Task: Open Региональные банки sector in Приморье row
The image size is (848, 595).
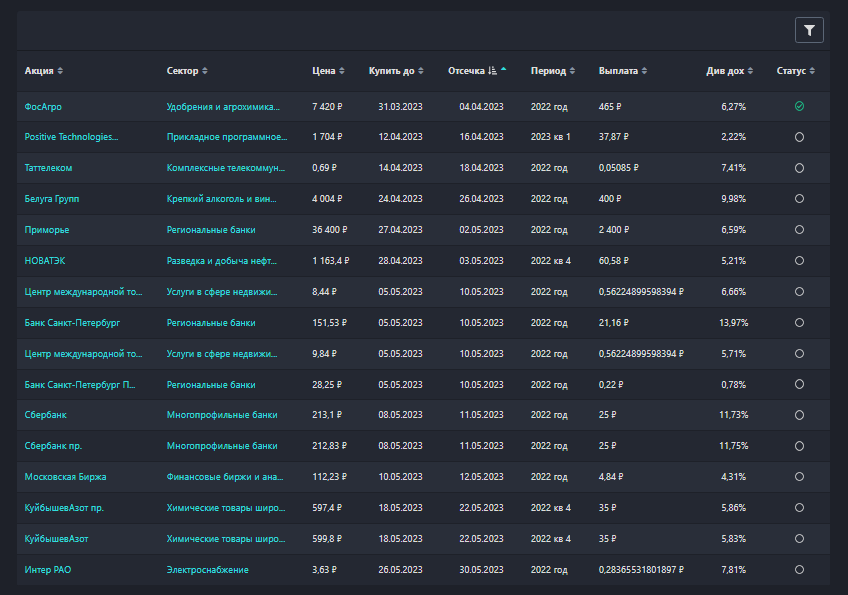Action: [211, 230]
